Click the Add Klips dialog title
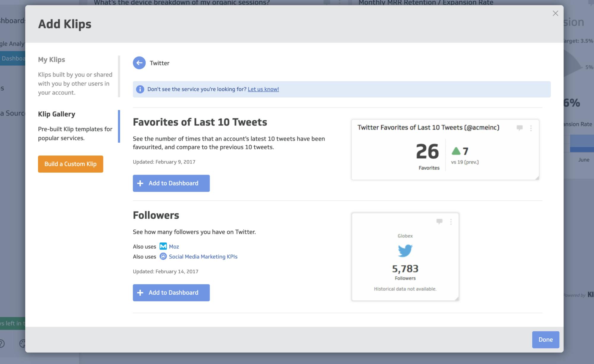Screen dimensions: 594x364 (65, 24)
